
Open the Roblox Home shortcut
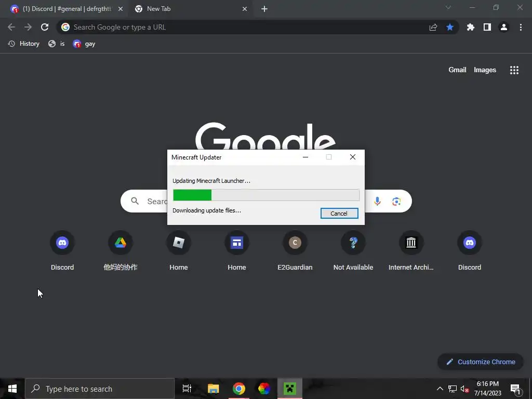pos(179,250)
